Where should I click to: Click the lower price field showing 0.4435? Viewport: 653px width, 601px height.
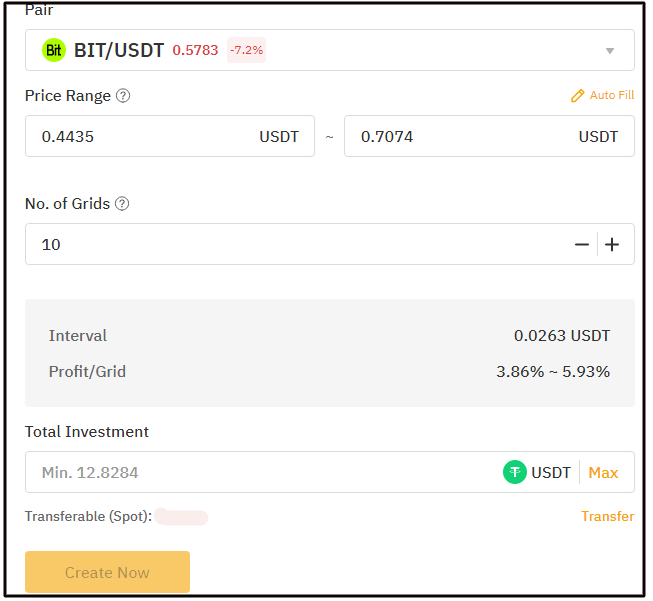pos(170,136)
